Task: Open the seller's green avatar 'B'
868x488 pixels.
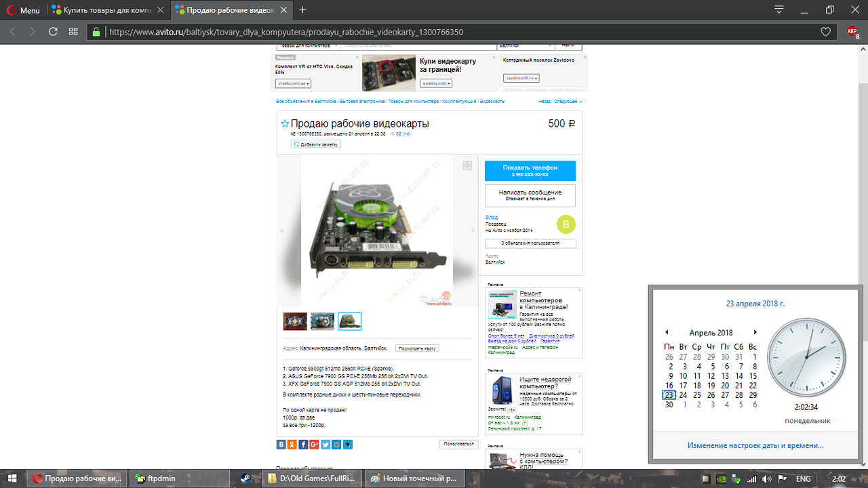Action: (566, 224)
